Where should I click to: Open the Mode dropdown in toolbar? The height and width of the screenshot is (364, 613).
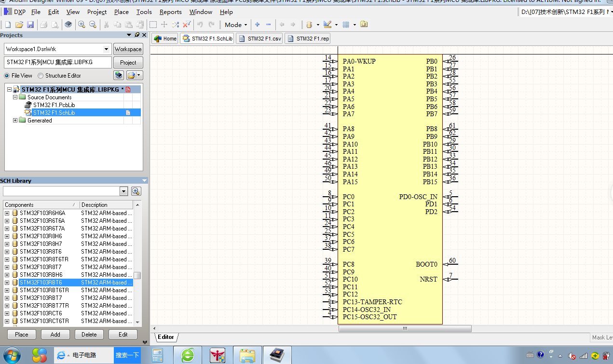point(236,25)
